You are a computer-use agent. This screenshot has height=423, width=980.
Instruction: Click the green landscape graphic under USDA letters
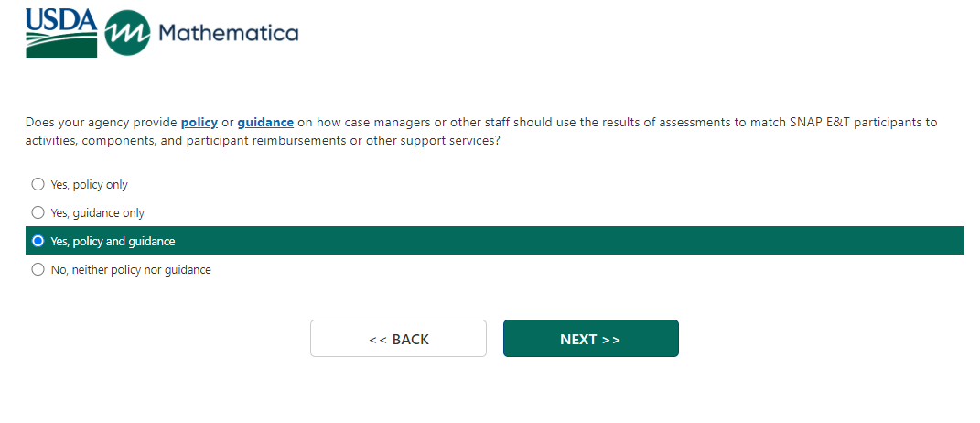pyautogui.click(x=61, y=45)
